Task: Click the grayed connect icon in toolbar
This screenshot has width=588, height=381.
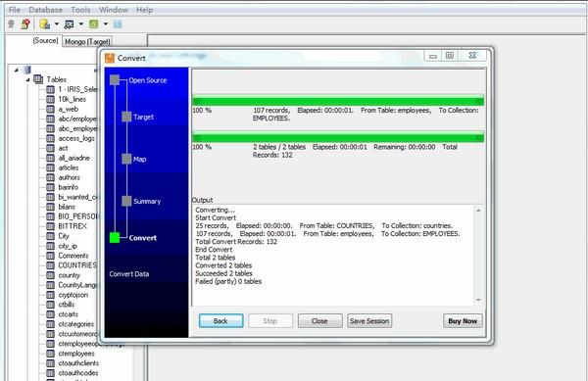Action: (x=11, y=24)
